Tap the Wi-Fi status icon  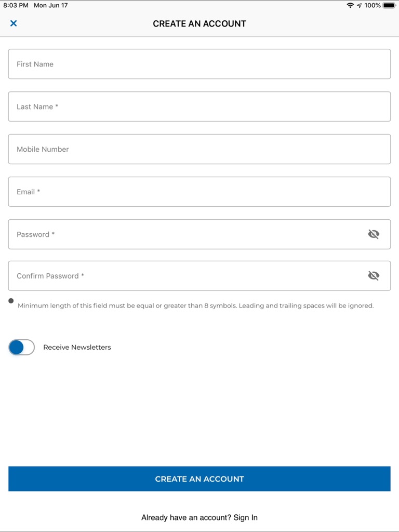[350, 5]
